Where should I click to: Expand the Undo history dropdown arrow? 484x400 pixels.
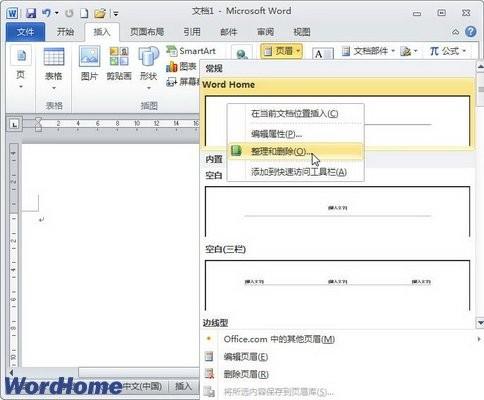pos(57,13)
